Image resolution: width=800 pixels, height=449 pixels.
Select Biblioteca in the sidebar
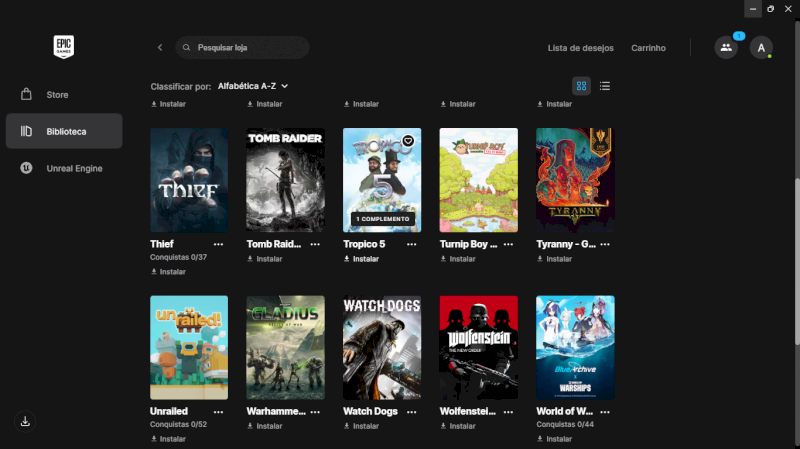click(64, 131)
